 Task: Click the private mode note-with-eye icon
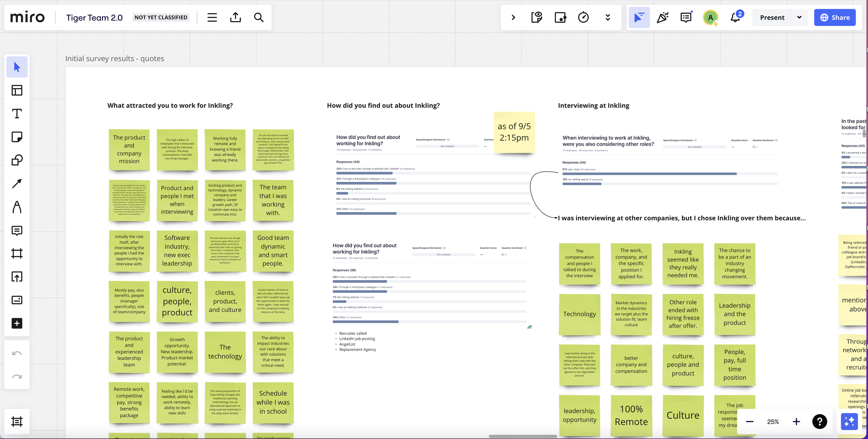(537, 17)
